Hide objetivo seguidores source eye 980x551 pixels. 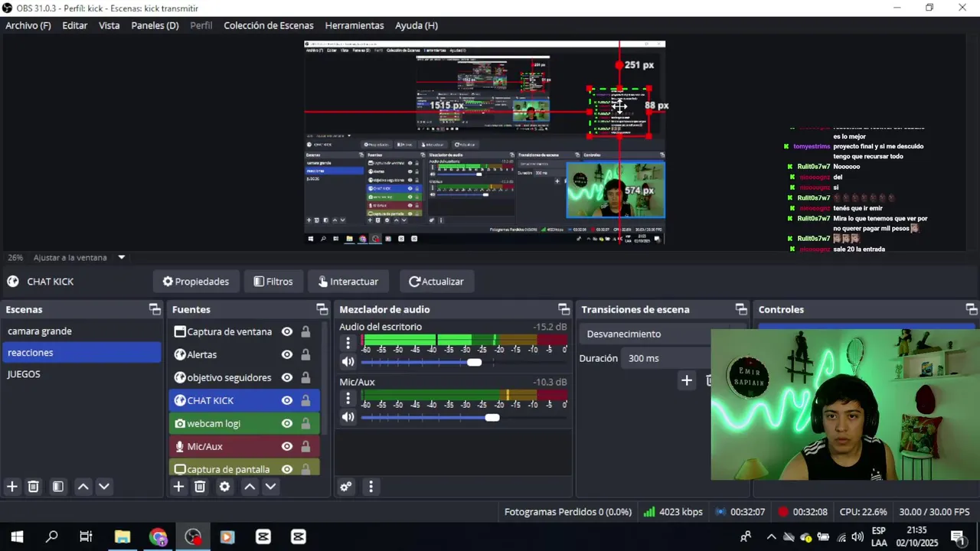(x=287, y=377)
